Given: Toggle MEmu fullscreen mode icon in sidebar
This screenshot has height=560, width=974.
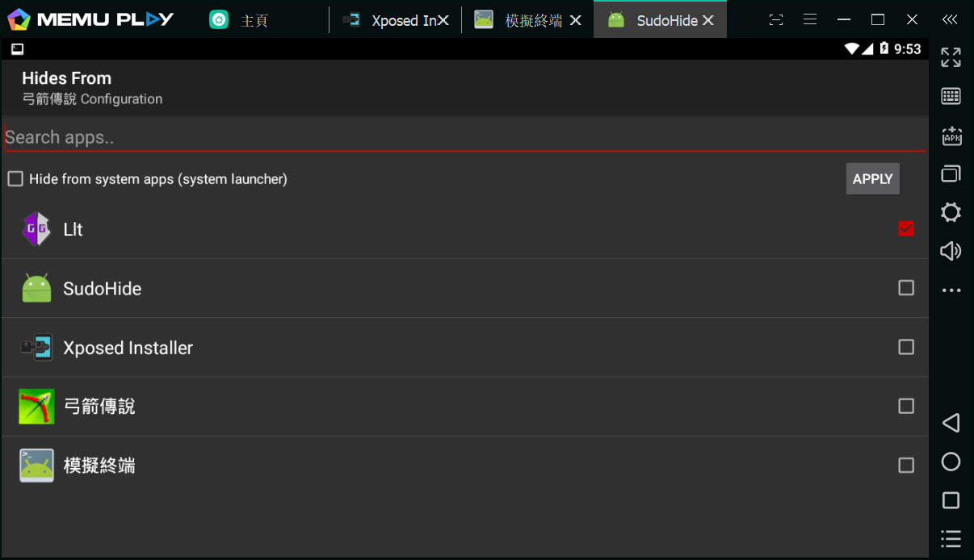Looking at the screenshot, I should pos(951,56).
